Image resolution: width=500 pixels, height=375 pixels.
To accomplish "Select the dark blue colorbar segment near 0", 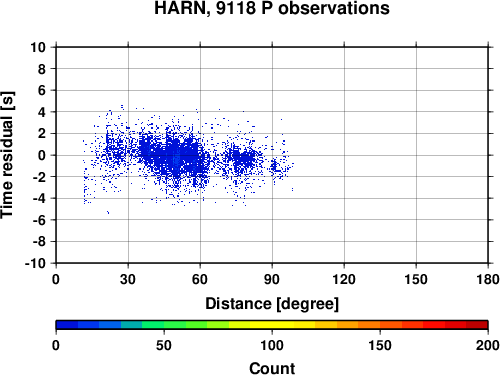I will coord(67,325).
